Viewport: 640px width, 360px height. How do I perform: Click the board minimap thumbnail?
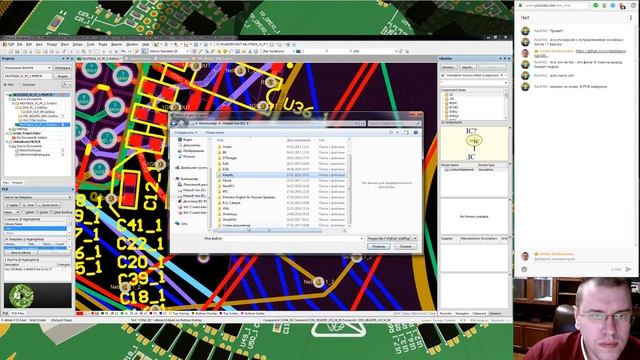click(38, 296)
